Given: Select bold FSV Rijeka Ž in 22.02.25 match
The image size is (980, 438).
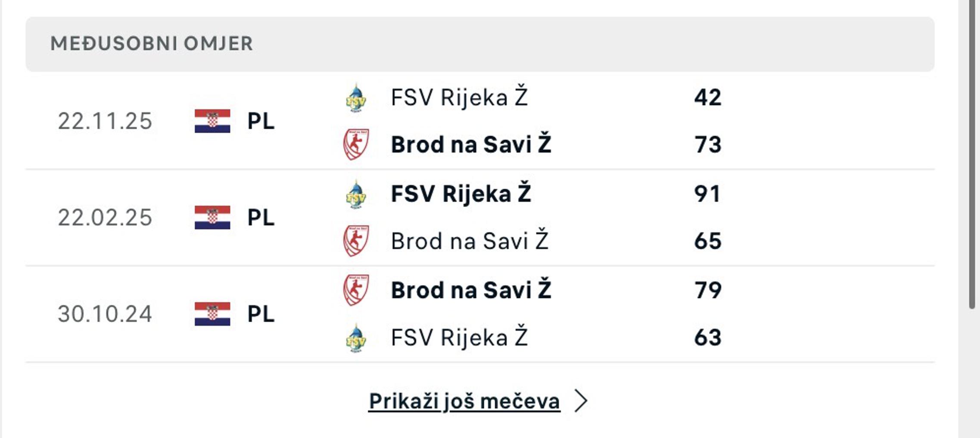Looking at the screenshot, I should [x=460, y=194].
